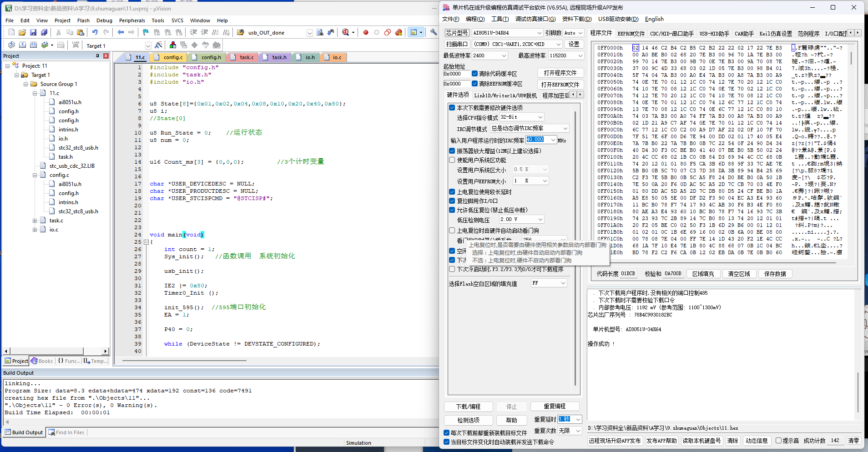Click the 下载/编程 download button

click(x=468, y=407)
